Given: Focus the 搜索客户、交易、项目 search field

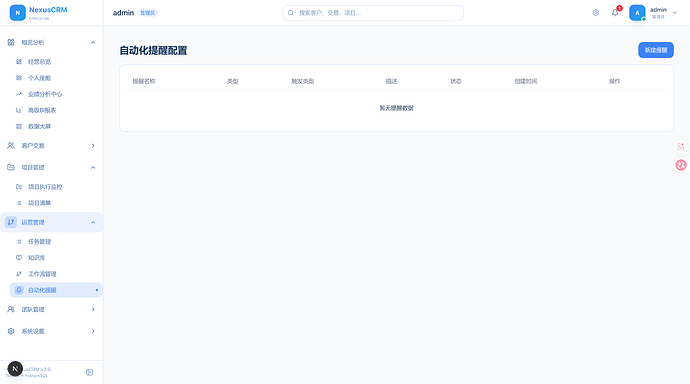Looking at the screenshot, I should 373,13.
